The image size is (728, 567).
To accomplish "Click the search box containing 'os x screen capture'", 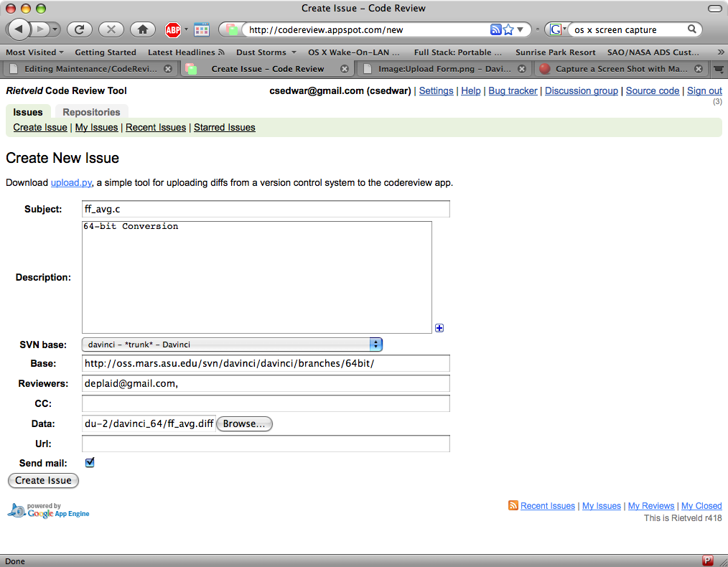I will point(628,29).
